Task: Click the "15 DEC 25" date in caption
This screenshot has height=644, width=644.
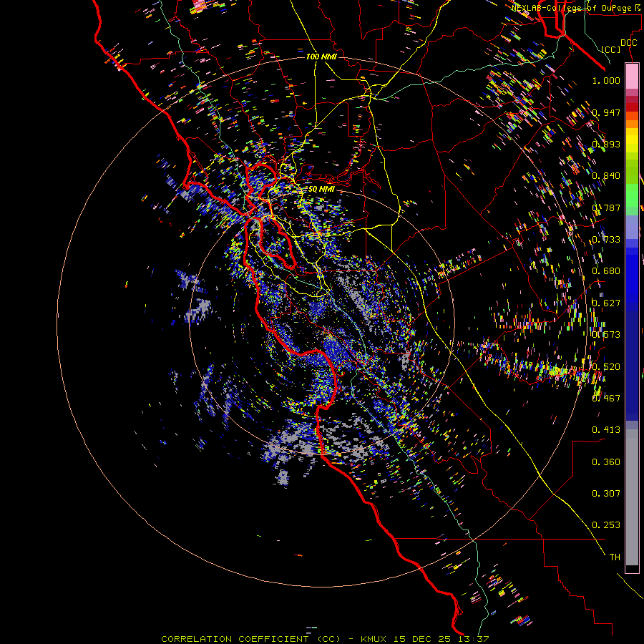Action: (422, 639)
